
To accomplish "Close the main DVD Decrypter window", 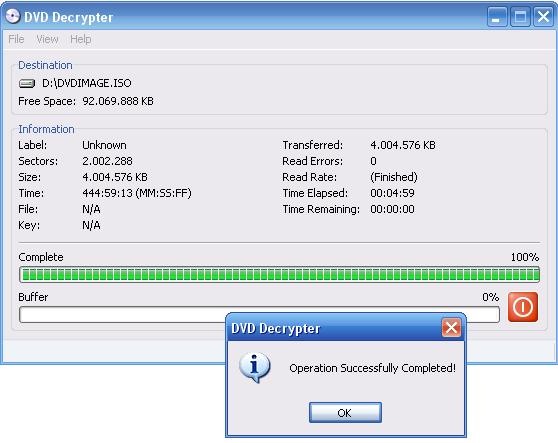I will tap(543, 17).
